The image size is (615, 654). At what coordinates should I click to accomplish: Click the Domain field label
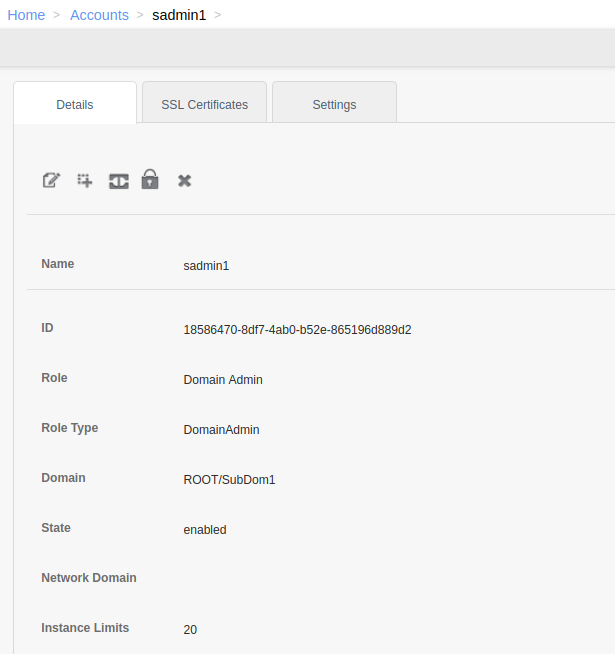pos(63,478)
